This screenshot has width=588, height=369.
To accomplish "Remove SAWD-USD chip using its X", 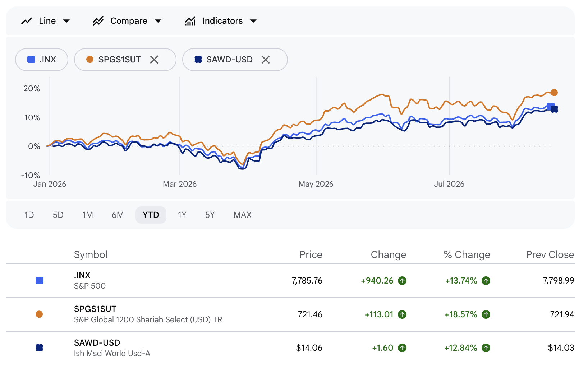I will coord(266,60).
